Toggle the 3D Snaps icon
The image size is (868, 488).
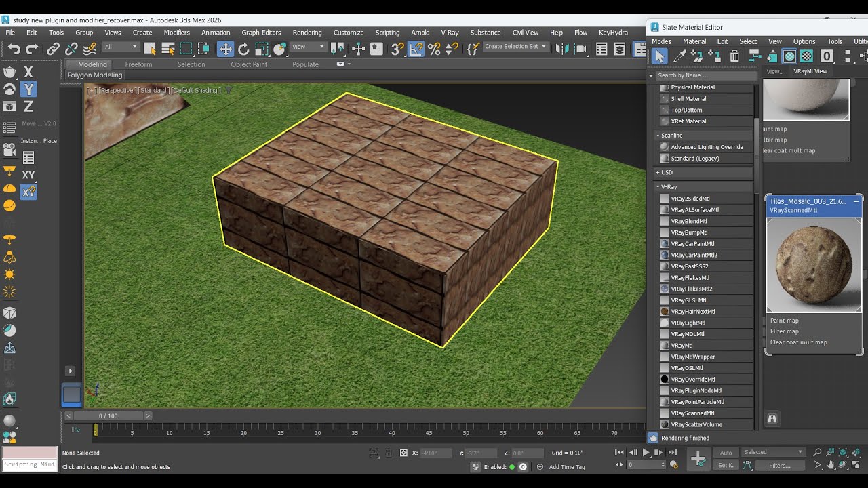pyautogui.click(x=397, y=49)
